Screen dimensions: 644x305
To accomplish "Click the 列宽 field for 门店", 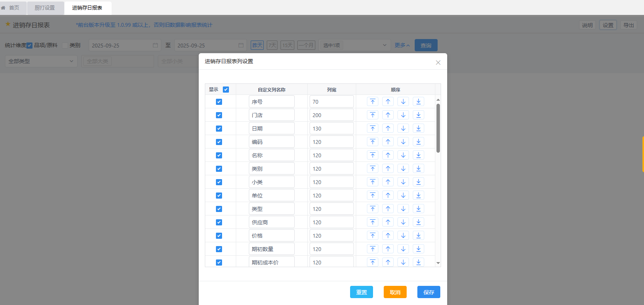I will point(331,115).
